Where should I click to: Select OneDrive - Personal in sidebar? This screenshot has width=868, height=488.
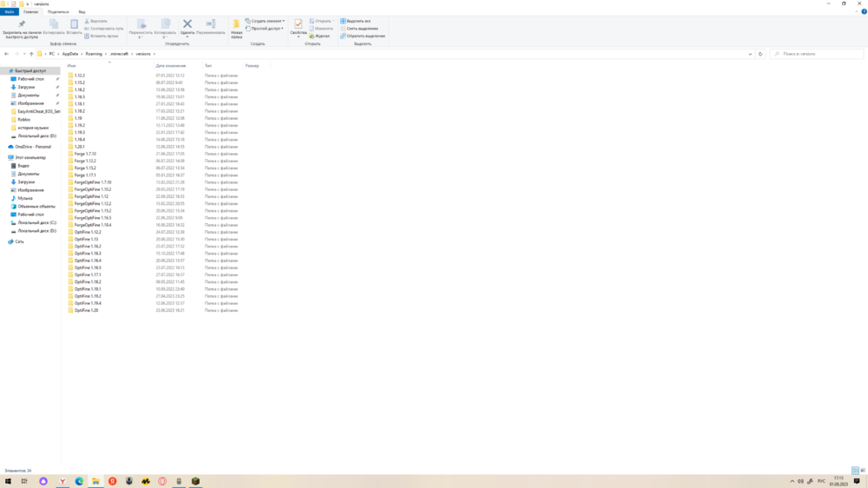[x=33, y=147]
